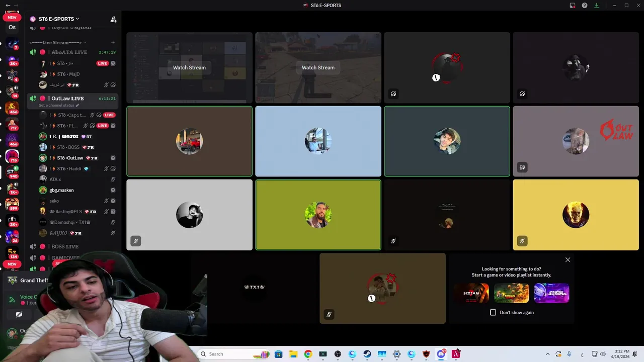This screenshot has width=644, height=362.
Task: Open Discord help icon in title bar
Action: 585,6
